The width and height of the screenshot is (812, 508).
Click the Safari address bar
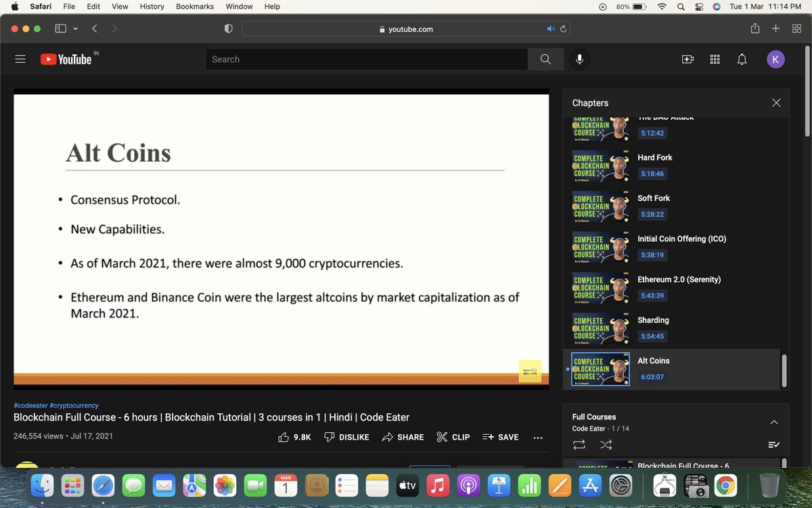[x=406, y=29]
